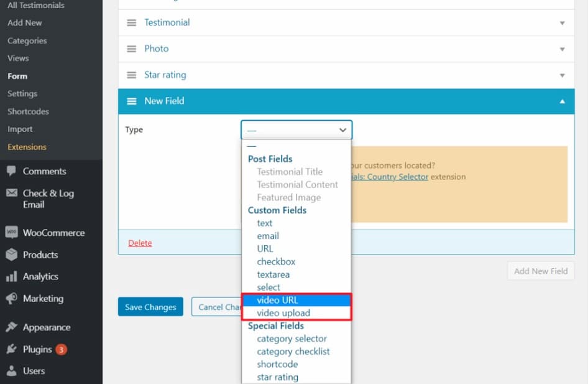Collapse the New Field panel arrow
The image size is (588, 384).
[x=562, y=101]
